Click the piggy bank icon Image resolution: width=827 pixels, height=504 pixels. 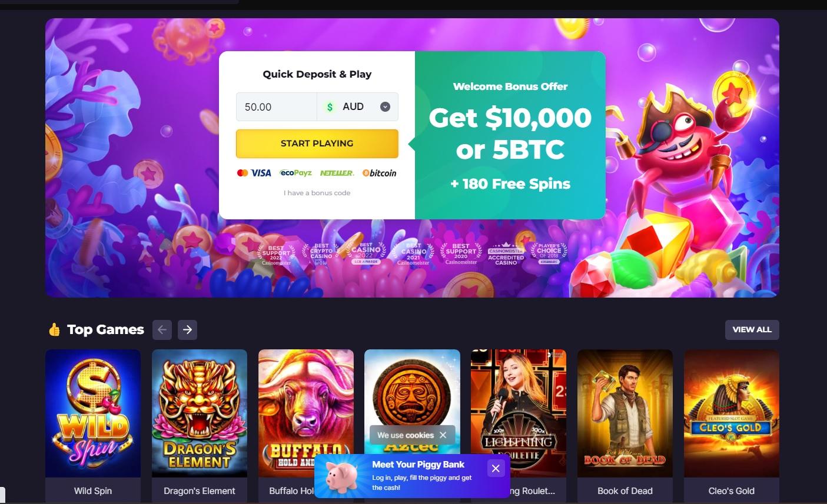pos(342,475)
